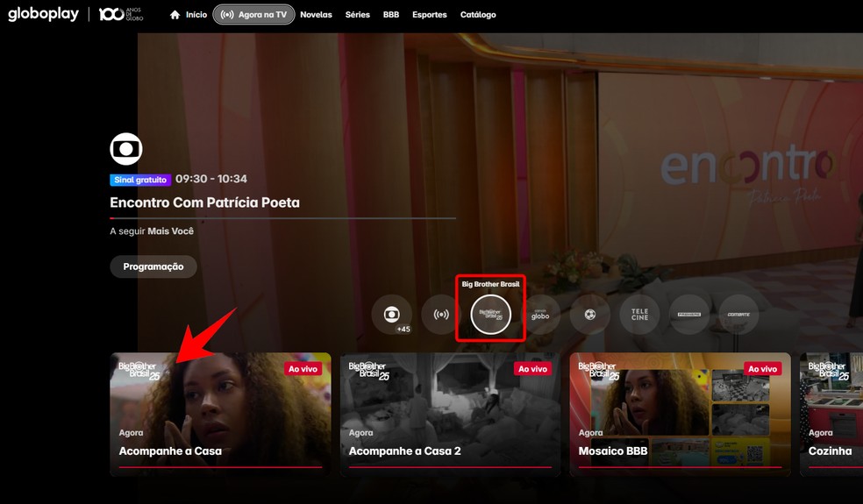Click the Globoplay logo
Screen dimensions: 863x504
click(44, 14)
